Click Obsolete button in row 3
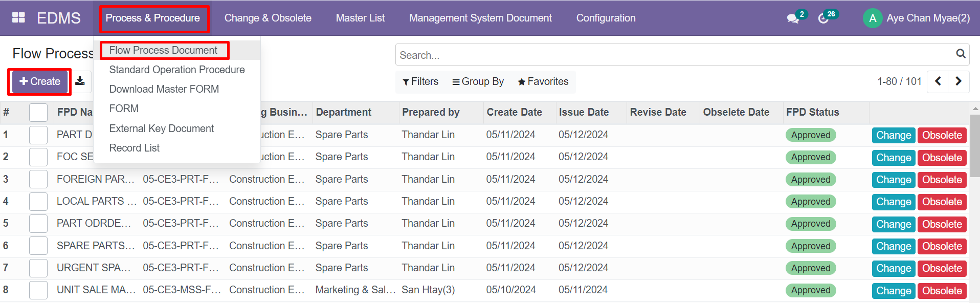Screen dimensions: 980x303 pos(942,180)
